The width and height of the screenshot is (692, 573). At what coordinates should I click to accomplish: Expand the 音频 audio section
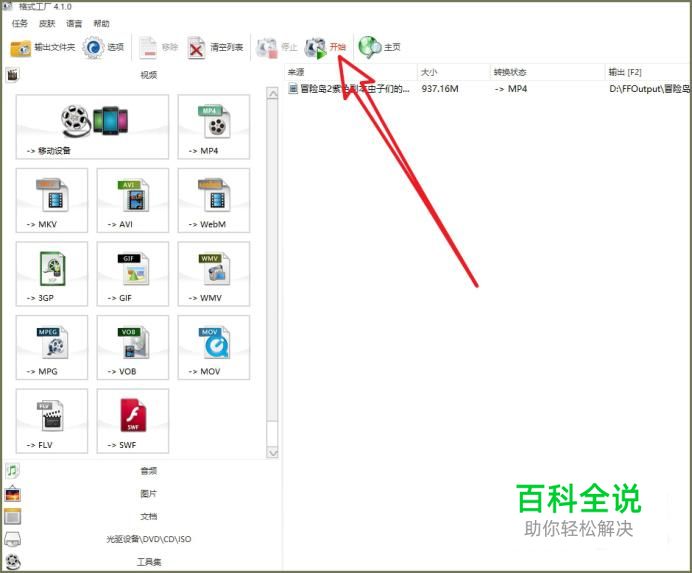click(142, 471)
